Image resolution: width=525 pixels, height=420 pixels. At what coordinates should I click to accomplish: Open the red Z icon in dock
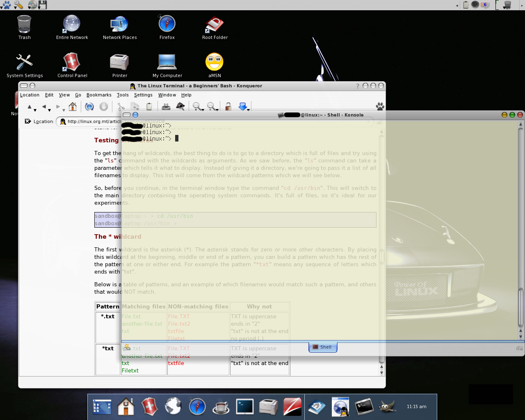(x=292, y=407)
